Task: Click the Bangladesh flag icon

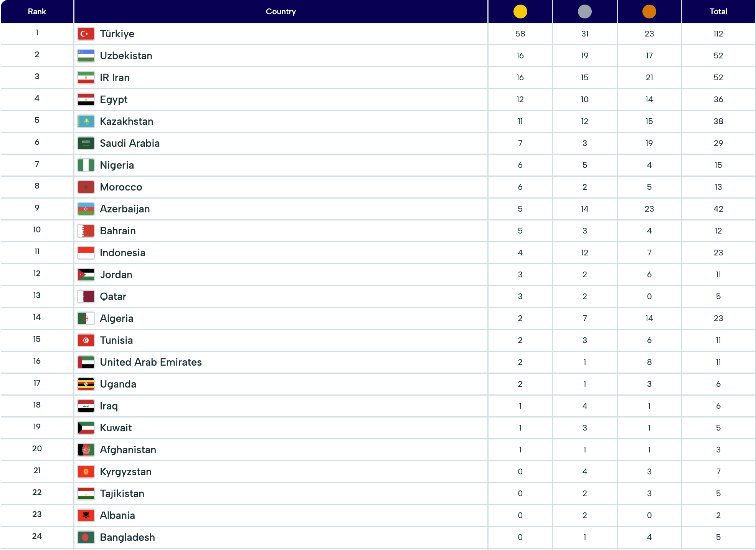Action: pos(86,537)
